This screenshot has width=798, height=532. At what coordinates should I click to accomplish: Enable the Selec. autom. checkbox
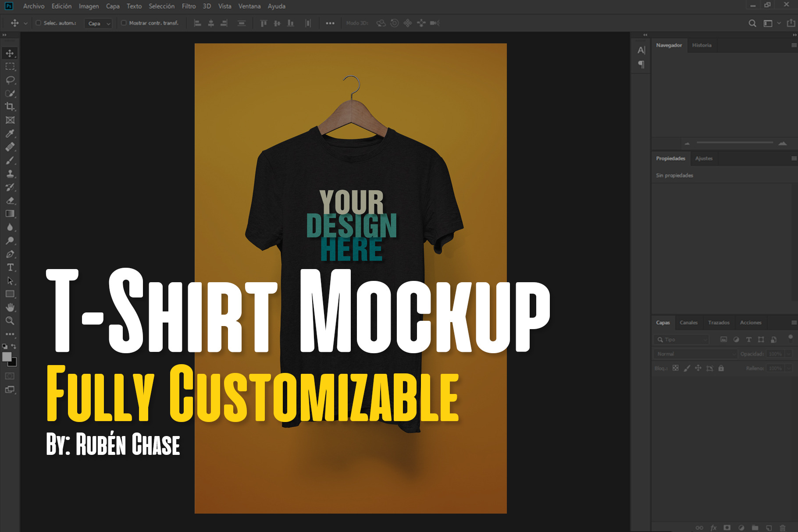coord(39,23)
